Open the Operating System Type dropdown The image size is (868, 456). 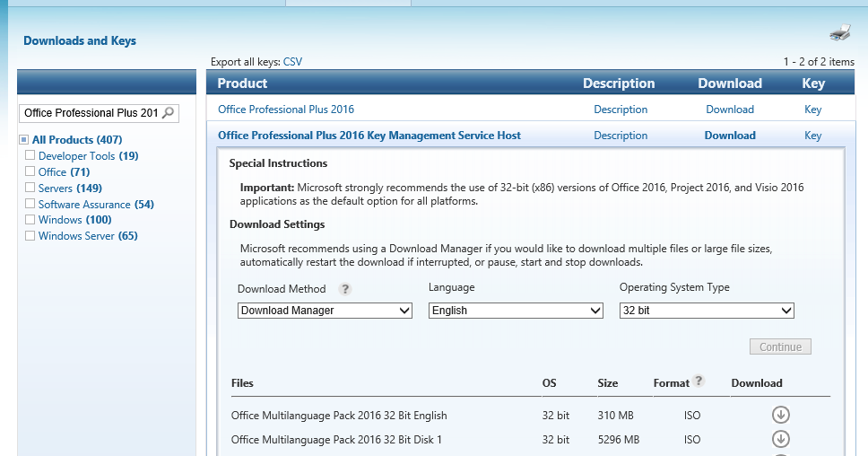tap(707, 311)
